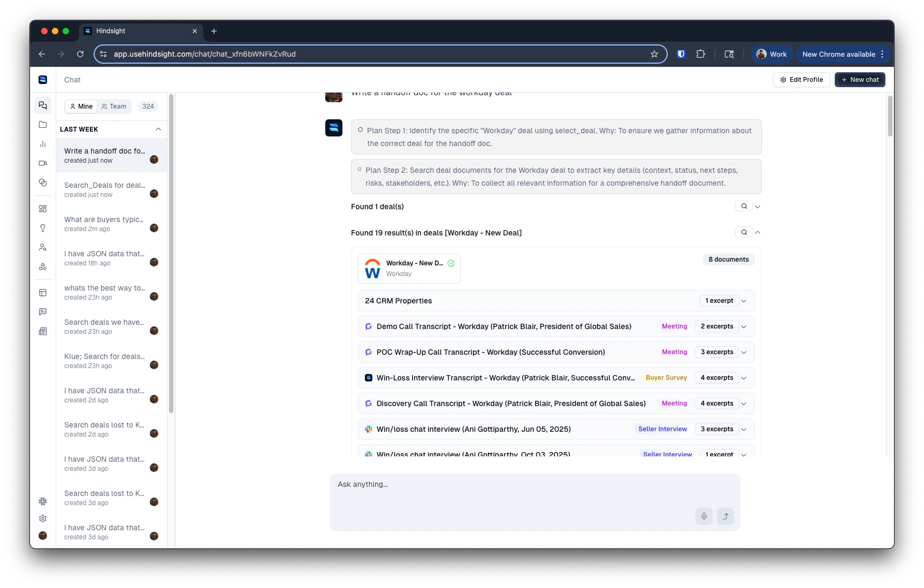Click the Hindsight logo at top left

coord(43,79)
